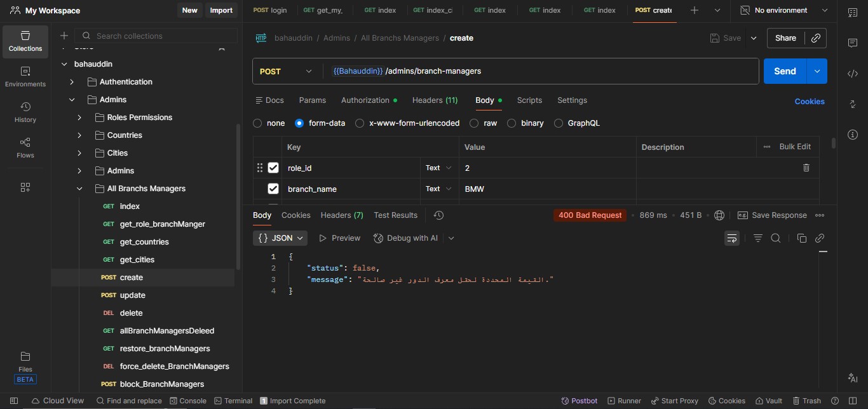The image size is (868, 409).
Task: Click the search icon in response toolbar
Action: pyautogui.click(x=776, y=238)
